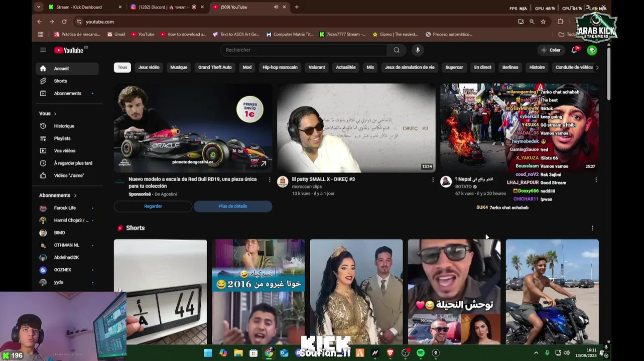The height and width of the screenshot is (361, 644).
Task: Open Vidéos "J'aime" in the sidebar
Action: tap(69, 175)
